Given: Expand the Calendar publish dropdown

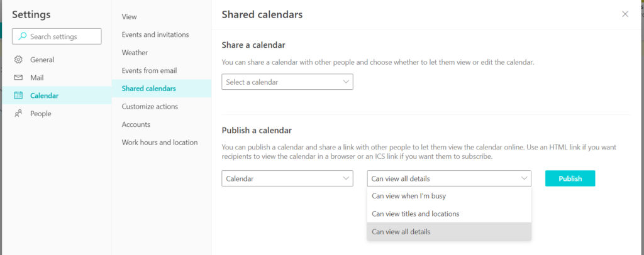Looking at the screenshot, I should (287, 178).
